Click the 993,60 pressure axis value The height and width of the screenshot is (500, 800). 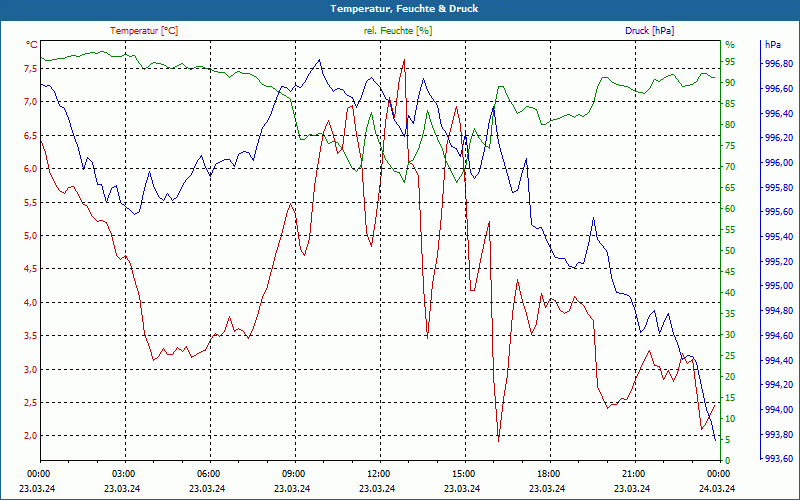780,459
